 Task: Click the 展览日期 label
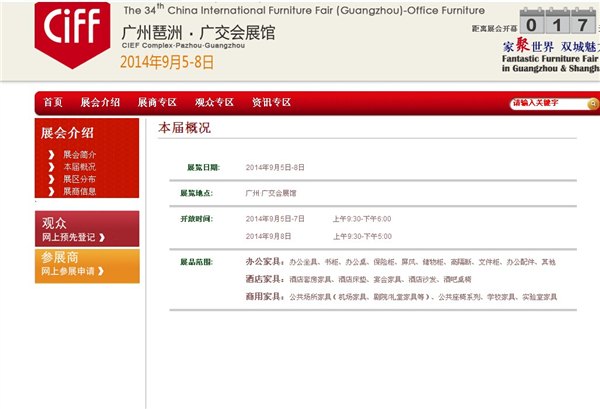tap(203, 168)
